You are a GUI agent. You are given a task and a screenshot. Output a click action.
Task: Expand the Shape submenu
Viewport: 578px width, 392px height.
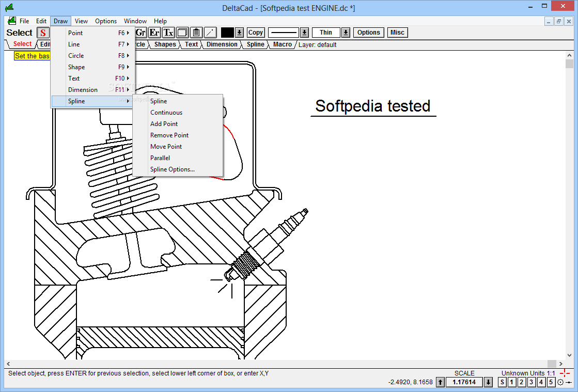pos(93,67)
